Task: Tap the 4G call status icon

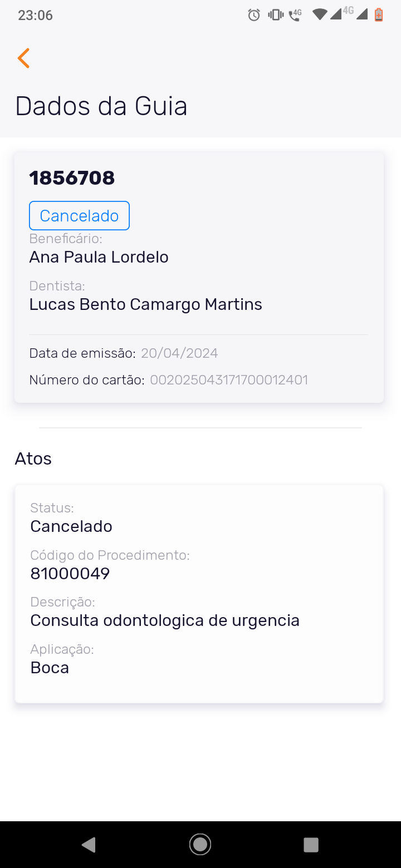Action: point(295,15)
